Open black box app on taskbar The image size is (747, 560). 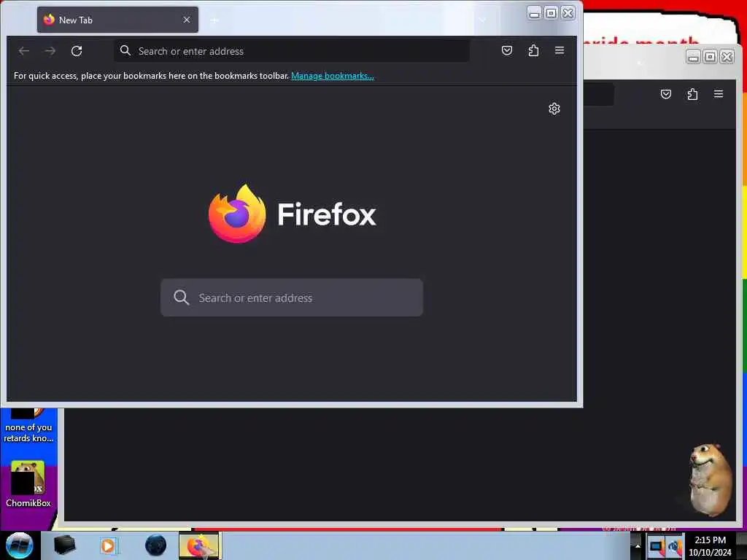64,545
